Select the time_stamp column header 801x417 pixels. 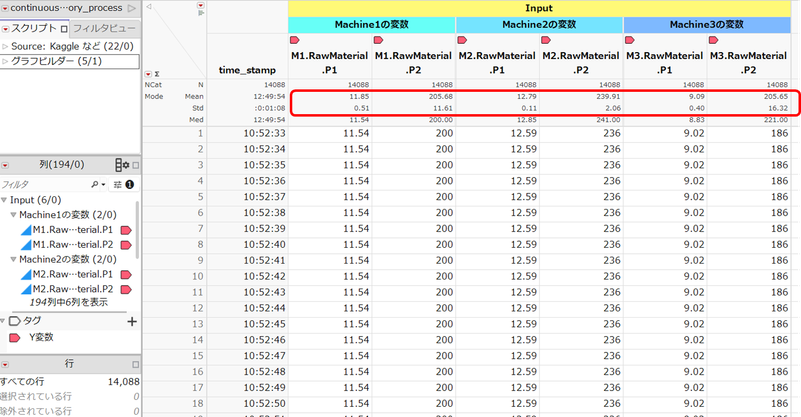[247, 70]
